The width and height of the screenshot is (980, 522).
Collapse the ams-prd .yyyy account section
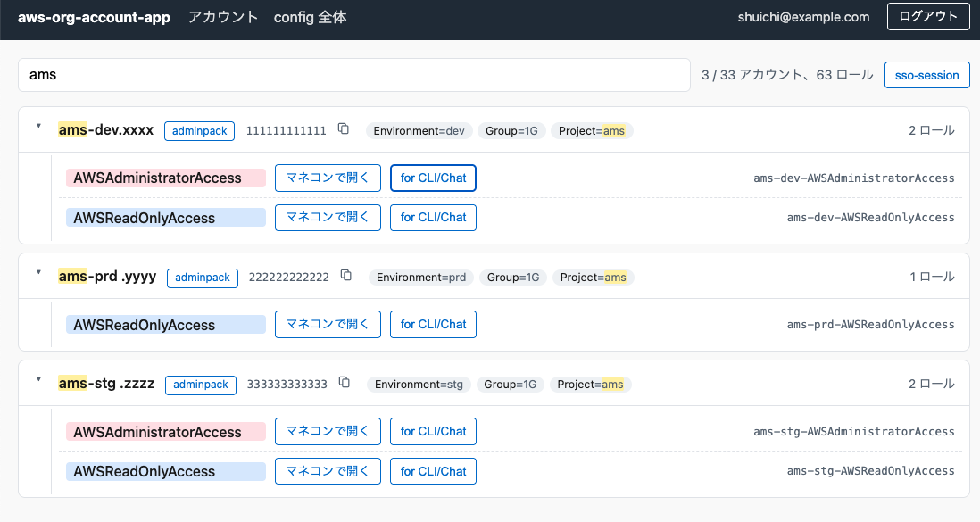pyautogui.click(x=38, y=272)
